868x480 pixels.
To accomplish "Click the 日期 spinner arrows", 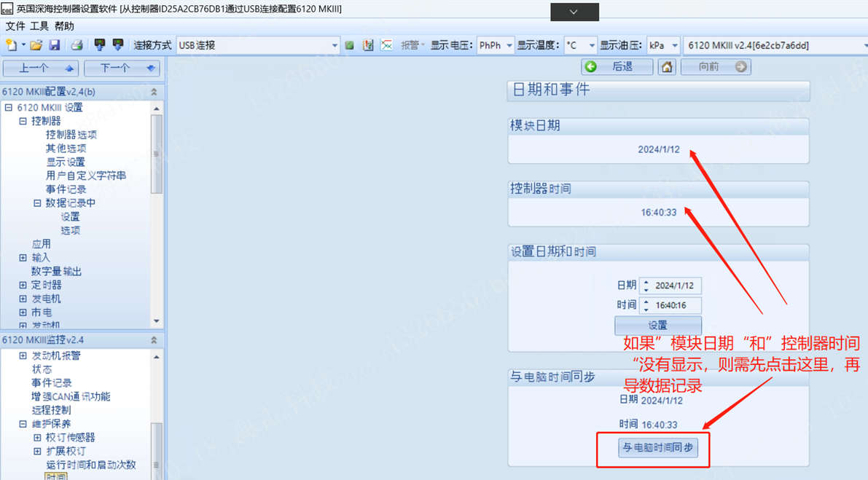I will click(646, 286).
